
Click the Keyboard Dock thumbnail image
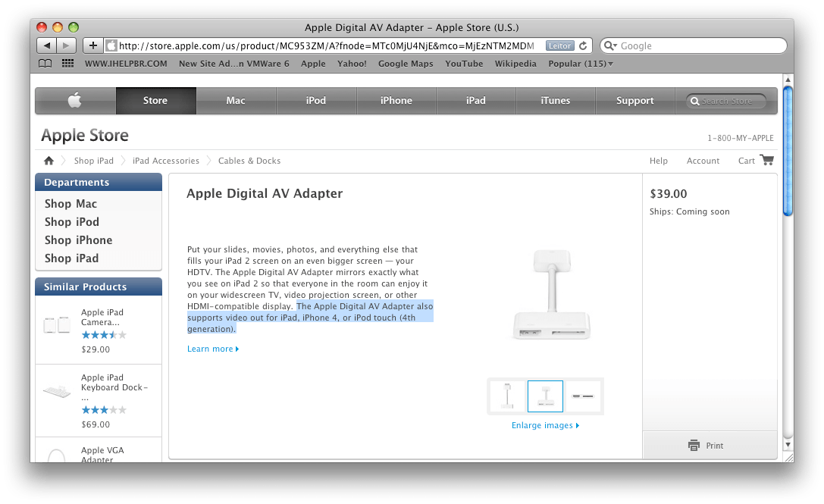[57, 392]
